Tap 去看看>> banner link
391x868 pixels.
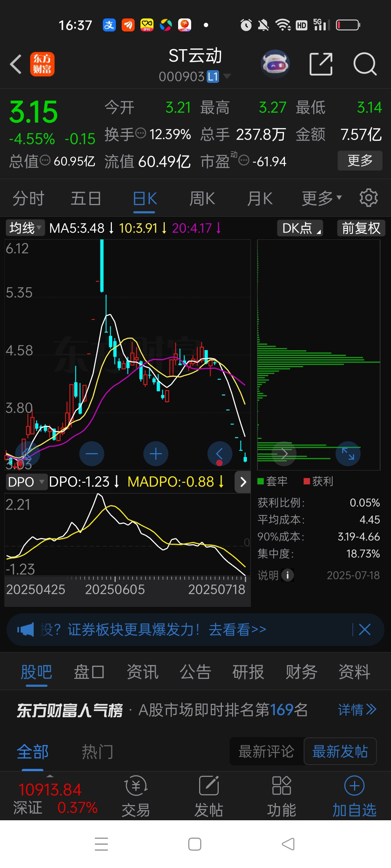point(237,630)
